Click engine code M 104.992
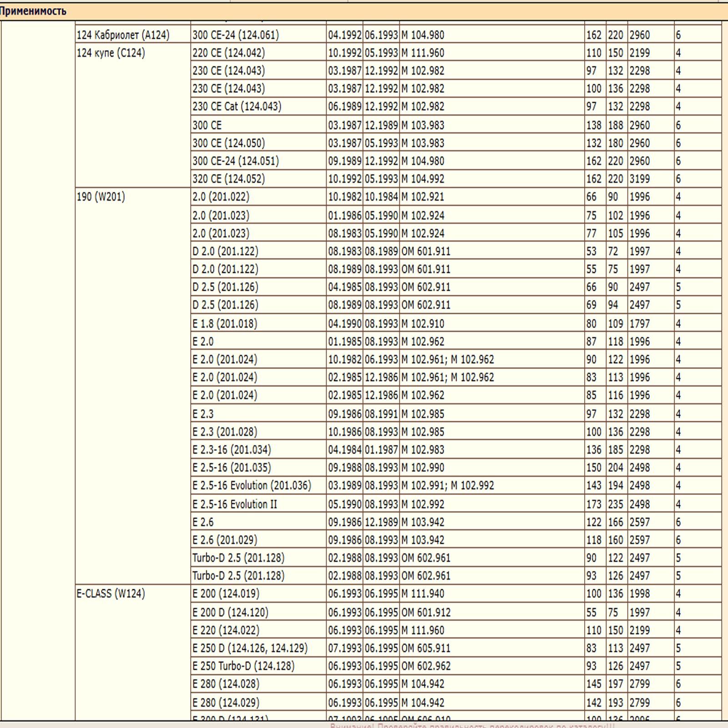Image resolution: width=728 pixels, height=728 pixels. 423,179
